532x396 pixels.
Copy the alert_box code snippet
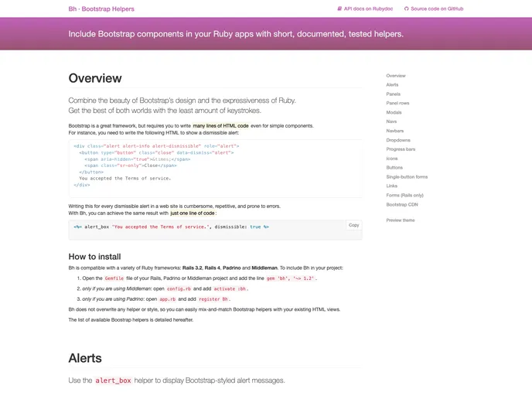353,225
